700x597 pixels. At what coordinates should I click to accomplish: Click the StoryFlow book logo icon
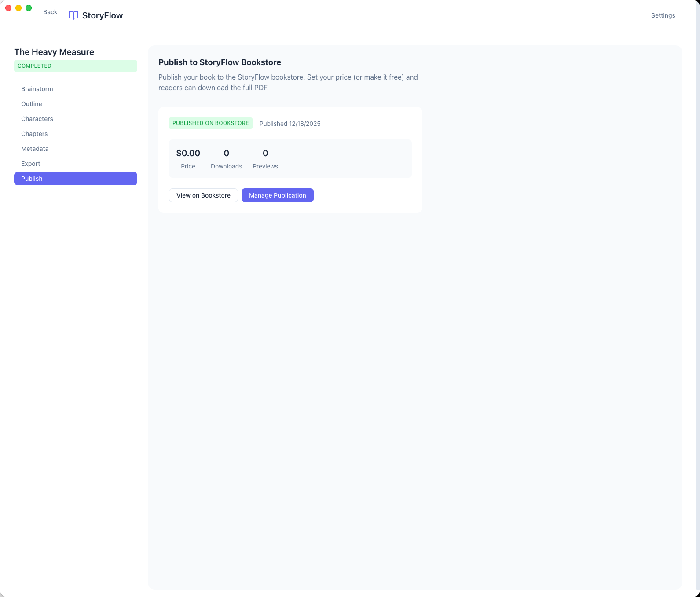point(73,15)
